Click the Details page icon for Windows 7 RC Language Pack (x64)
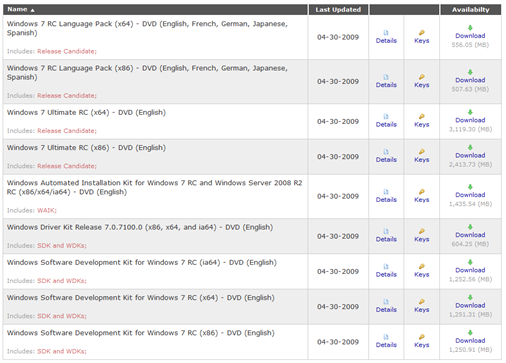 tap(386, 32)
